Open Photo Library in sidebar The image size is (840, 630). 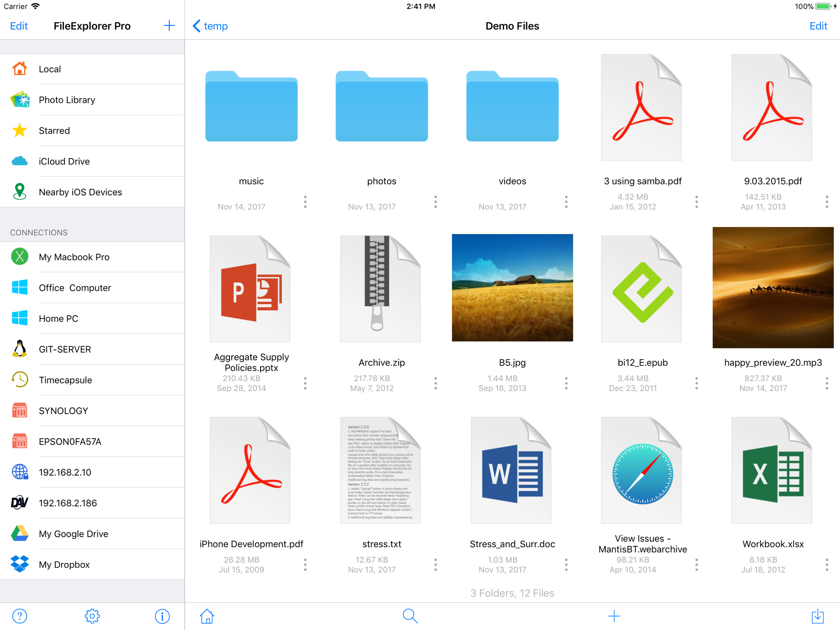pyautogui.click(x=92, y=100)
